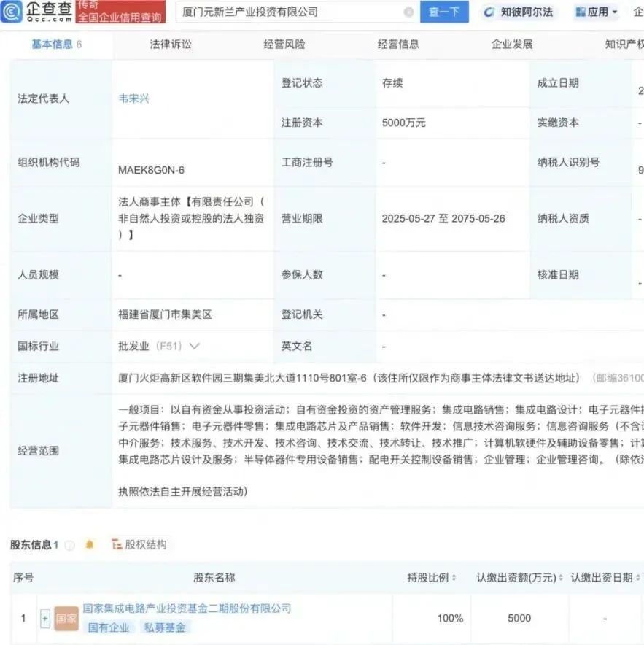This screenshot has width=644, height=645.
Task: Open the 应用 grid icon menu
Action: pyautogui.click(x=581, y=12)
